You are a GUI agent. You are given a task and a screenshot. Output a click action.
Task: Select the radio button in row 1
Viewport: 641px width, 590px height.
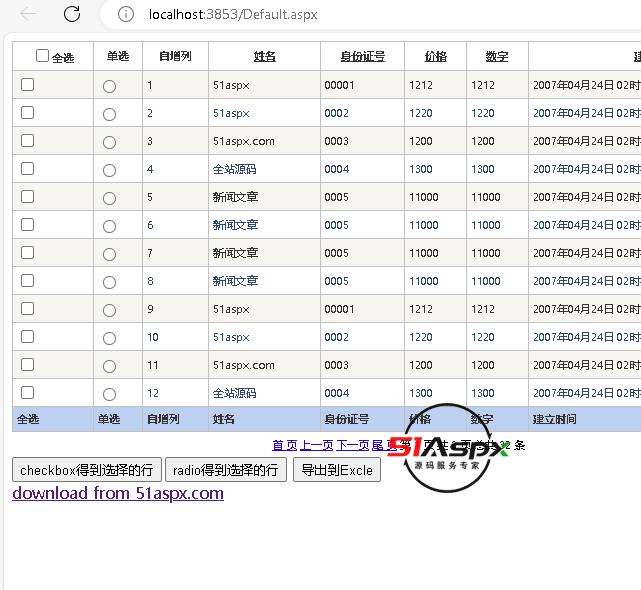point(109,86)
